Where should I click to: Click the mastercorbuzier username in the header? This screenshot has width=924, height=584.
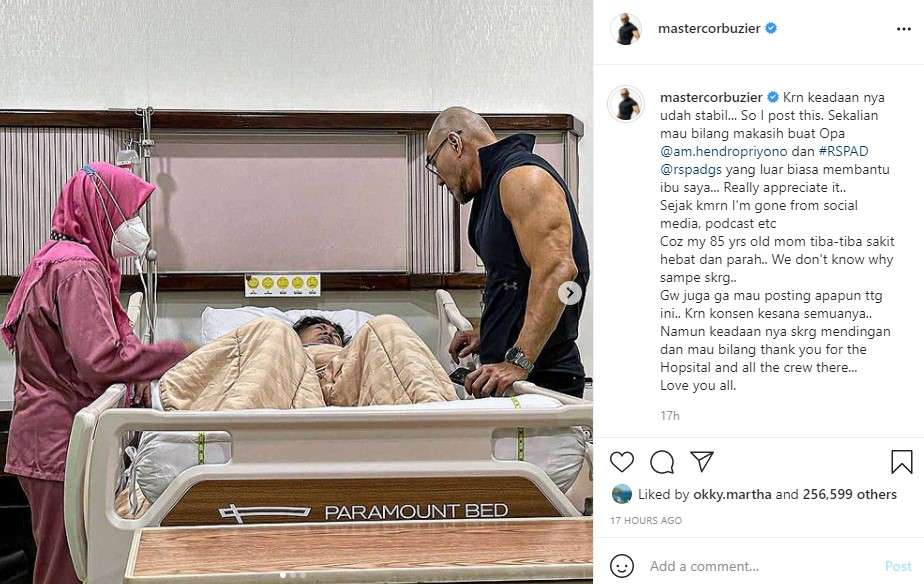pos(709,28)
